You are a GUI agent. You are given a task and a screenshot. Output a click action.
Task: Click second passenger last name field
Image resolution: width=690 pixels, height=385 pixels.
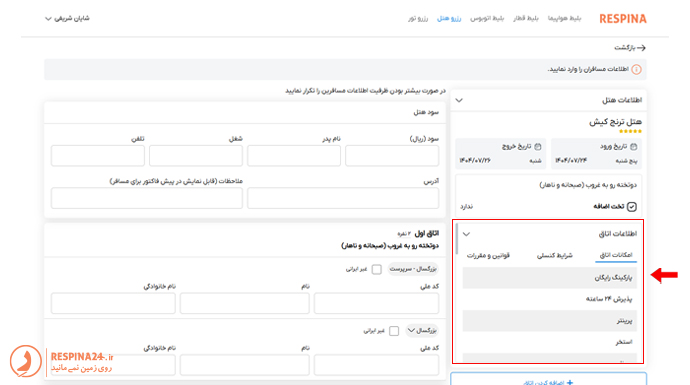click(113, 365)
